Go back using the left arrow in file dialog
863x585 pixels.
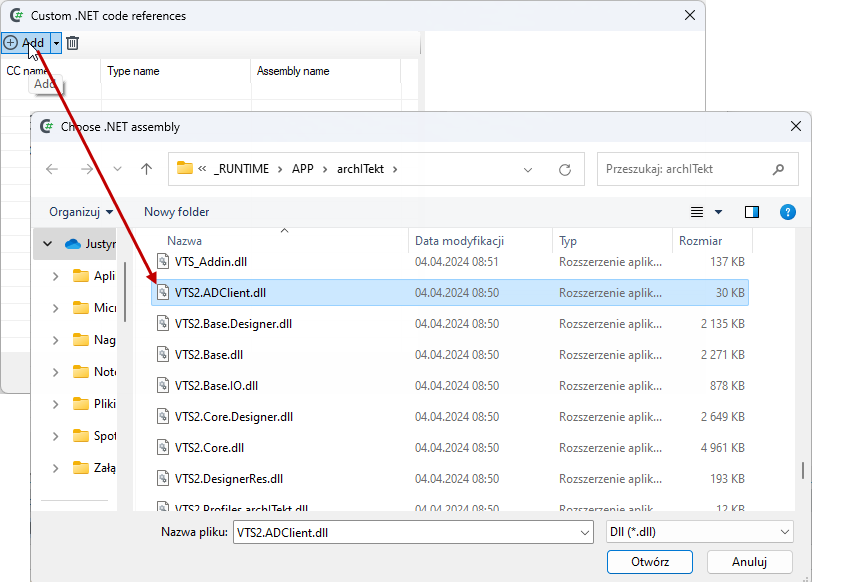tap(52, 169)
